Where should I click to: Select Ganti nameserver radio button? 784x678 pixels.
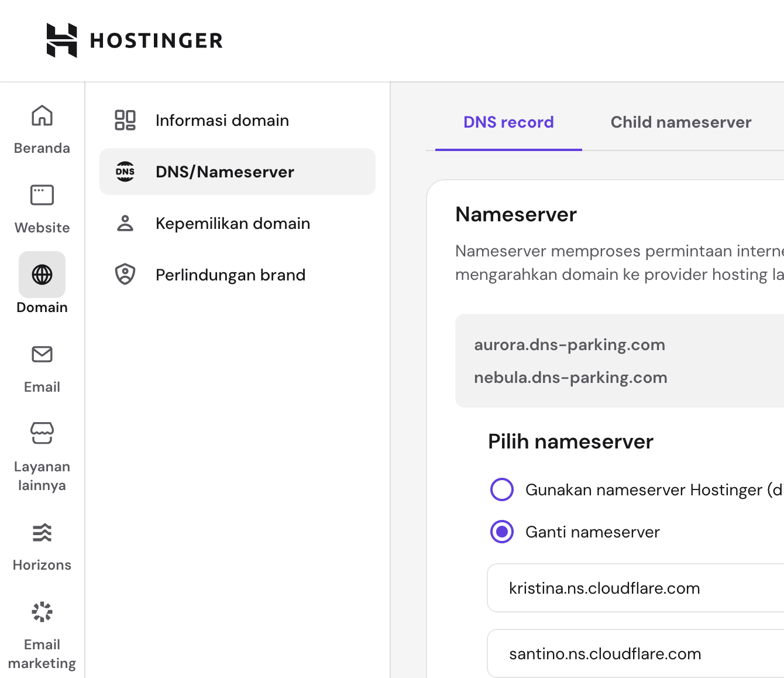click(x=502, y=532)
